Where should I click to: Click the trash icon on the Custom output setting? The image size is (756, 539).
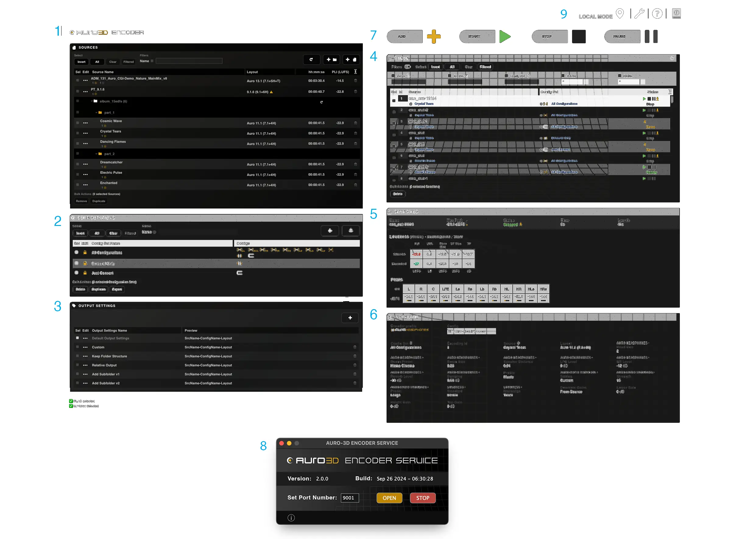pyautogui.click(x=355, y=347)
